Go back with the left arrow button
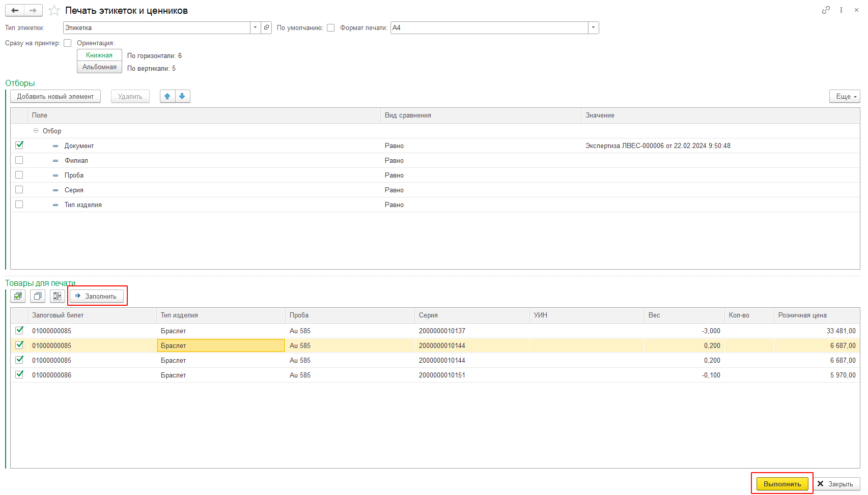The width and height of the screenshot is (868, 495). pos(15,11)
